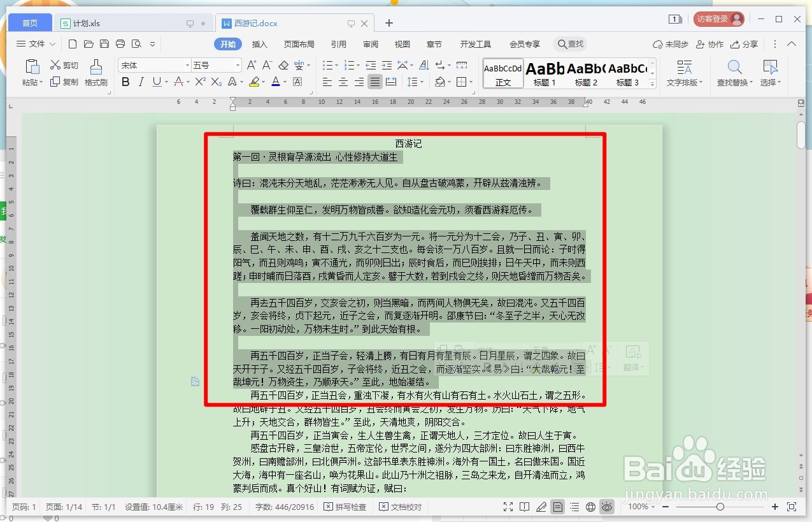This screenshot has width=812, height=522.
Task: Open the Review (审阅) tab
Action: click(371, 44)
